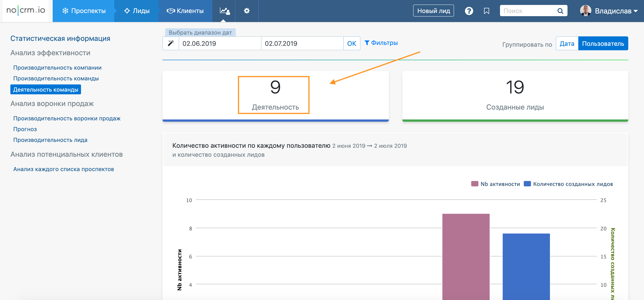Switch to the Лиды tab

(x=137, y=11)
